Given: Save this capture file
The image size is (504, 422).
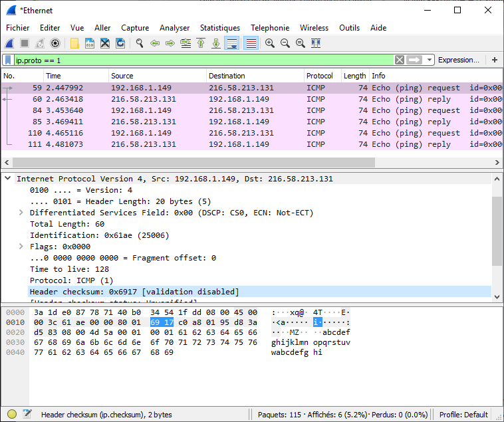Looking at the screenshot, I should (x=90, y=43).
